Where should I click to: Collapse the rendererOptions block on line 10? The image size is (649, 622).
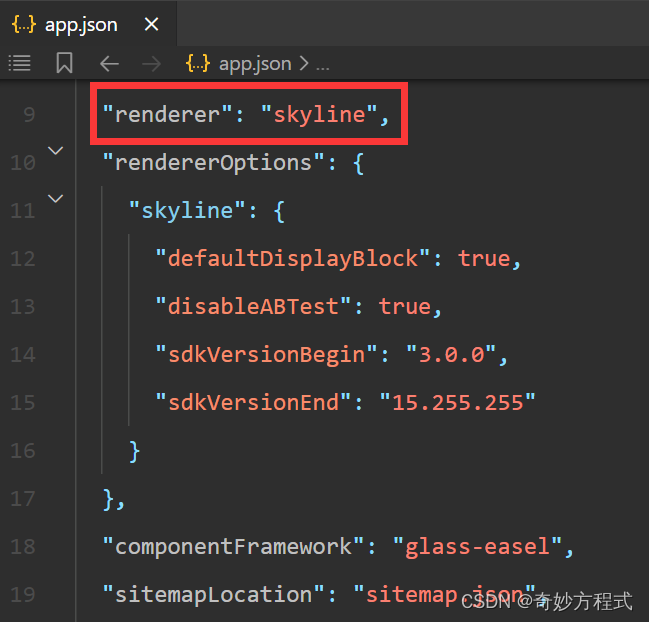point(55,151)
